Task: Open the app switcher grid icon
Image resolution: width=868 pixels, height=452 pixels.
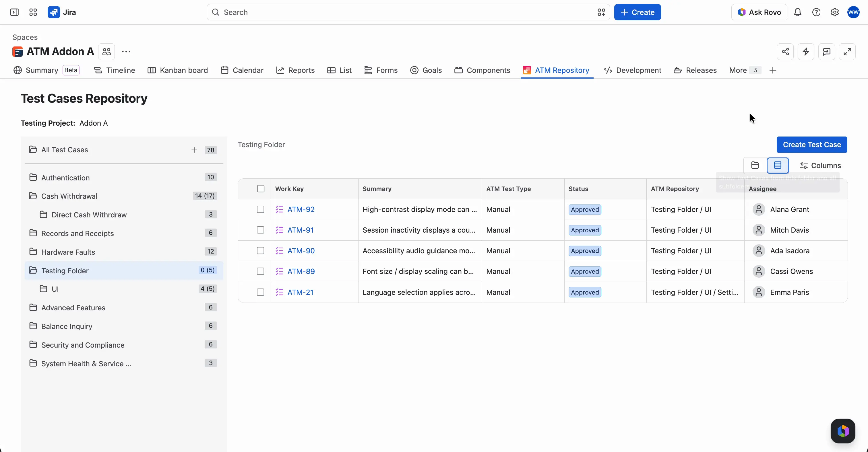Action: 33,12
